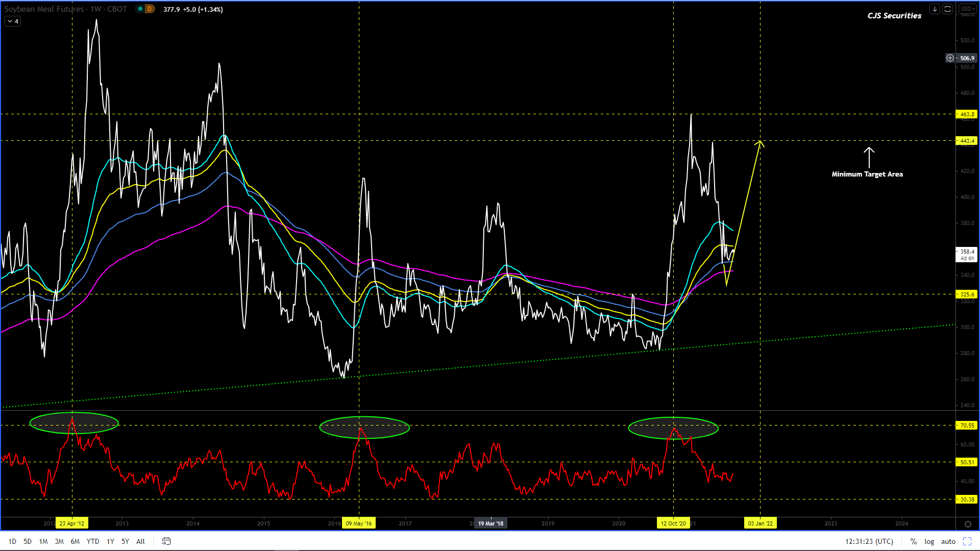Click the fullscreen brackets icon bottom right

[x=967, y=541]
